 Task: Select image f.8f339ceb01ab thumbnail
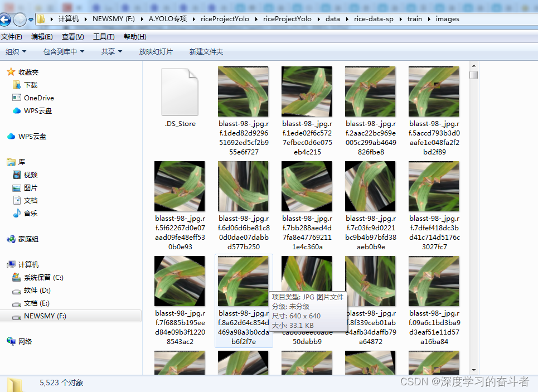click(370, 281)
